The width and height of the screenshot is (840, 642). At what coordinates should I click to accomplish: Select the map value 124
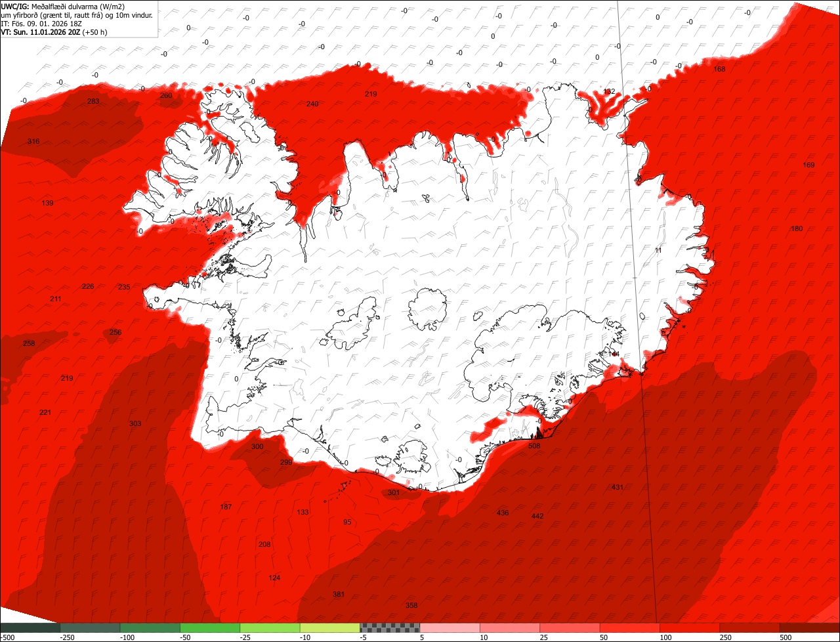click(275, 578)
